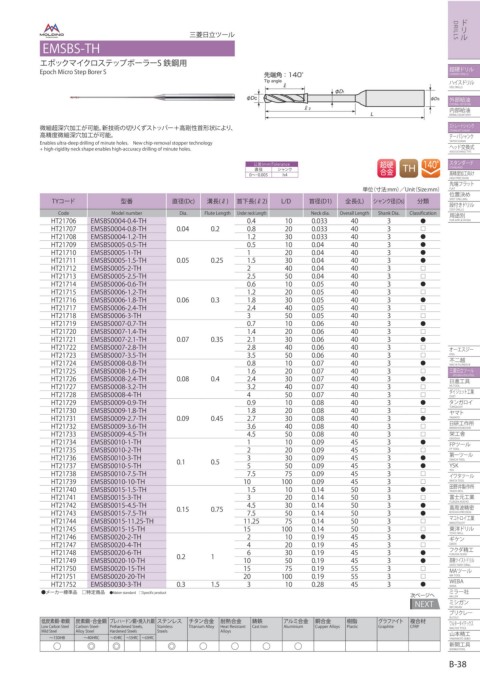480x679 pixels.
Task: Open the 位置決め side tab
Action: [463, 195]
